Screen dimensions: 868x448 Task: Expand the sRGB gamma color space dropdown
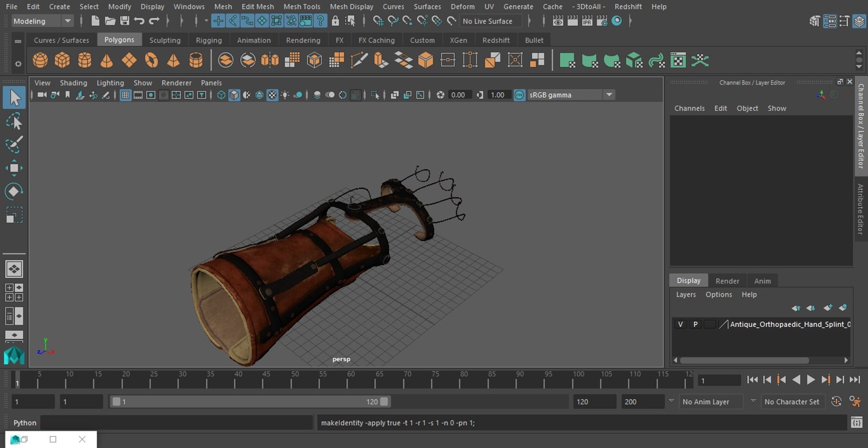609,95
